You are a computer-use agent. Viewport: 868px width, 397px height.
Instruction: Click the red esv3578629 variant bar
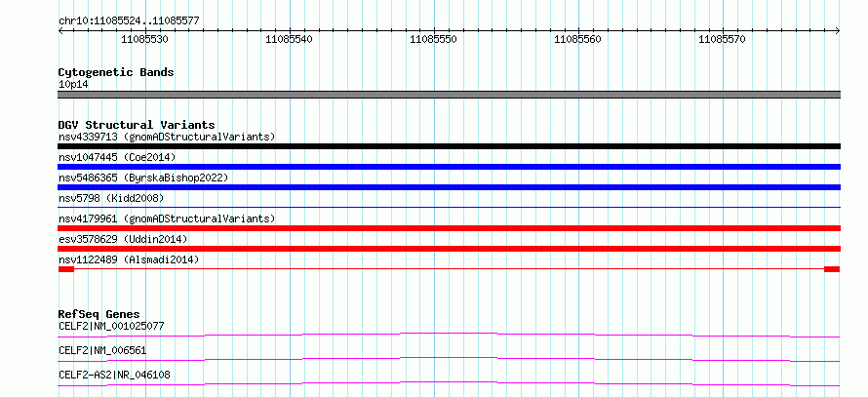(x=449, y=249)
